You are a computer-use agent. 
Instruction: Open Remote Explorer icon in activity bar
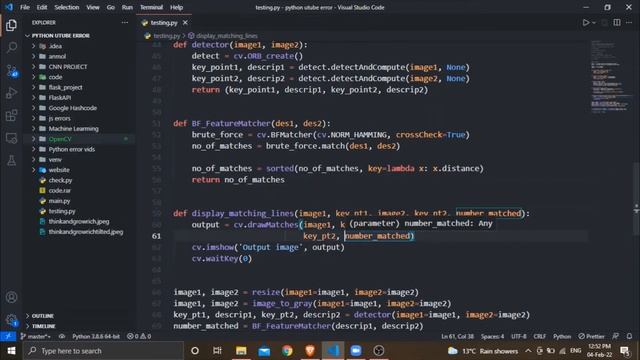coord(11,138)
